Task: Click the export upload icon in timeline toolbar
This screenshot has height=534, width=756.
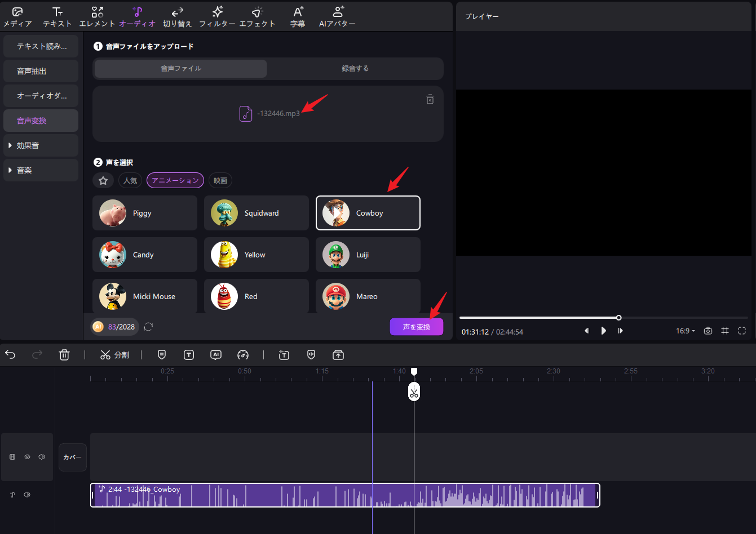Action: point(338,355)
